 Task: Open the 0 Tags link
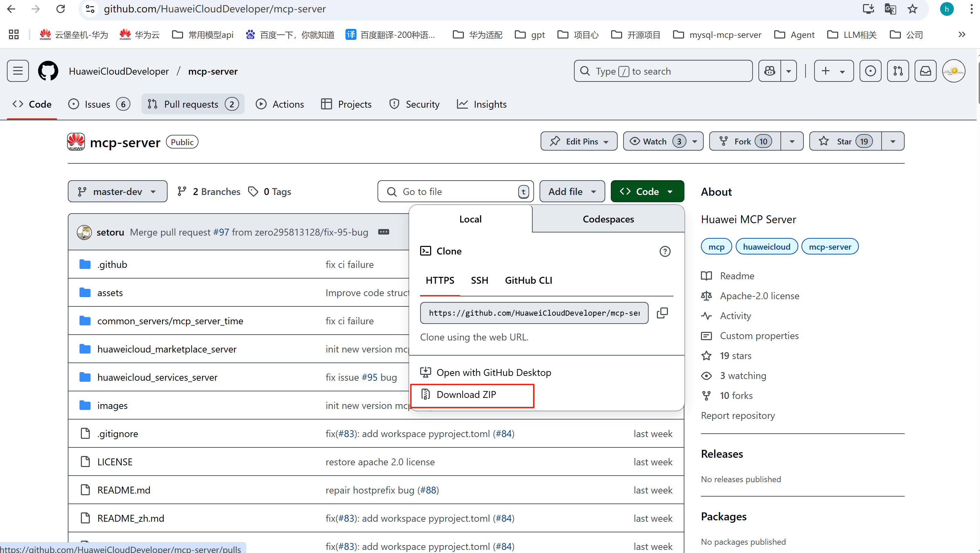[x=269, y=191]
